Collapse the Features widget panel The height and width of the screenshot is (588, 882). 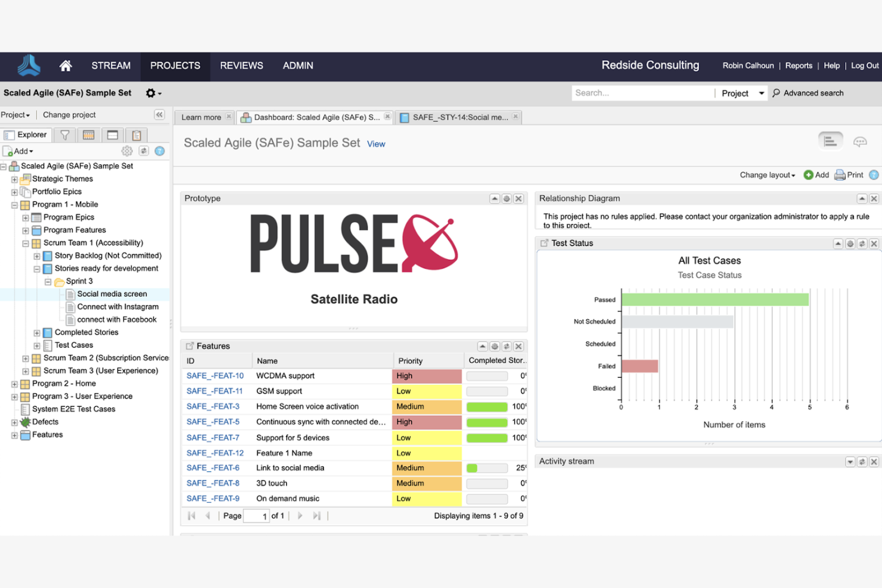coord(483,347)
